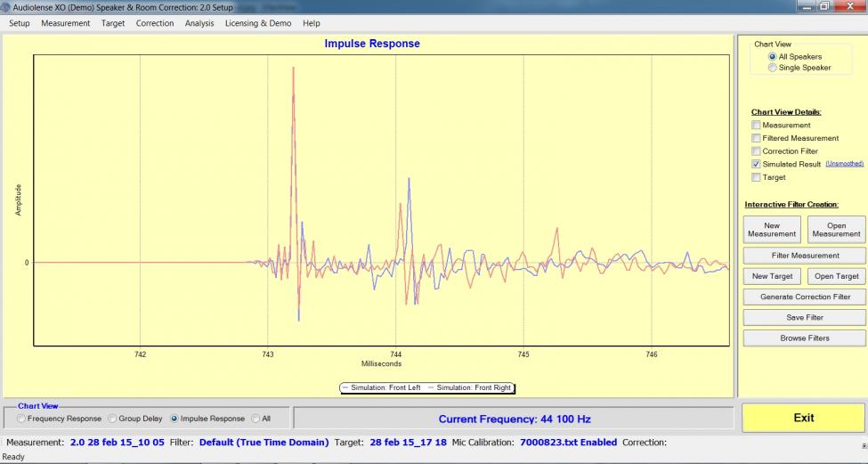This screenshot has width=868, height=464.
Task: Open the Browse Filters dialog
Action: [x=804, y=338]
